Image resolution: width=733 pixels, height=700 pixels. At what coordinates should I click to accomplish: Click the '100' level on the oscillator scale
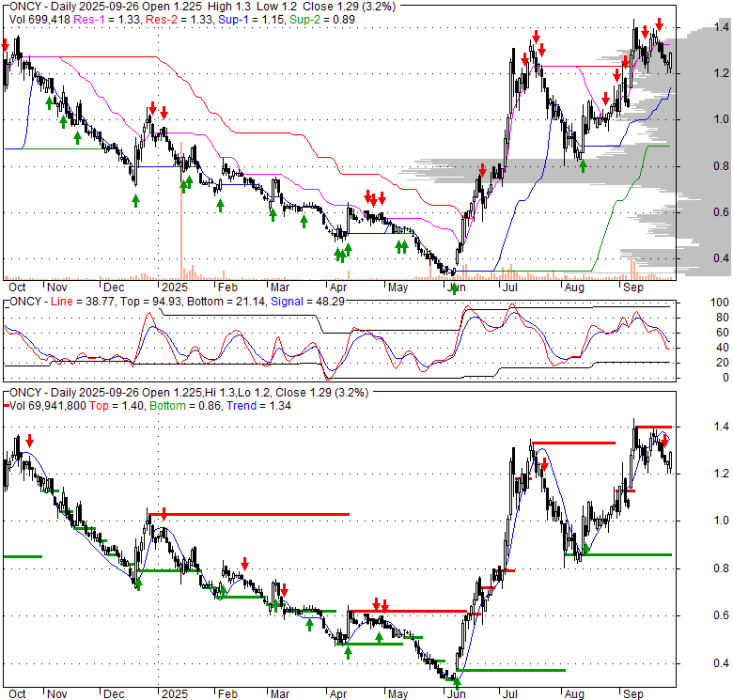719,303
